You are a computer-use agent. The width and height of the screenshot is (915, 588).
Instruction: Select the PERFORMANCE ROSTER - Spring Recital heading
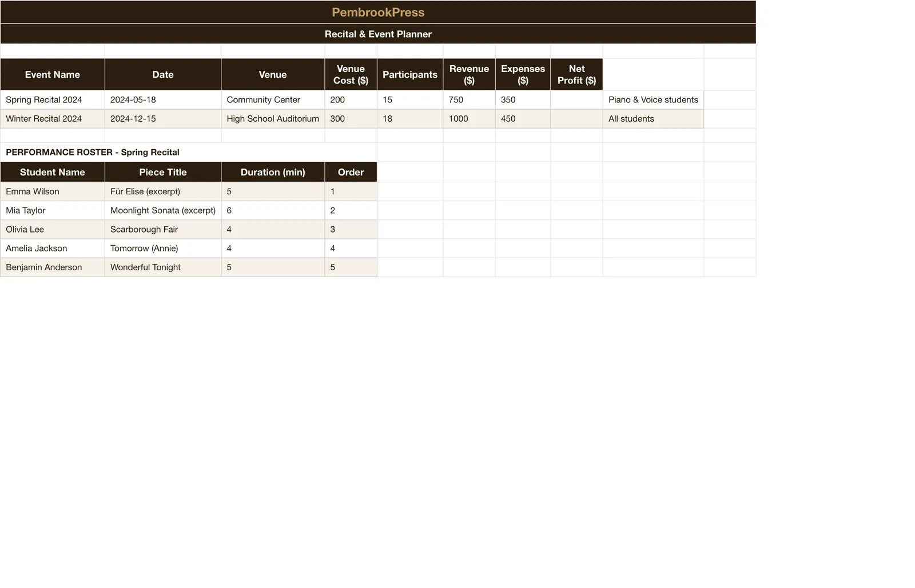[x=93, y=152]
